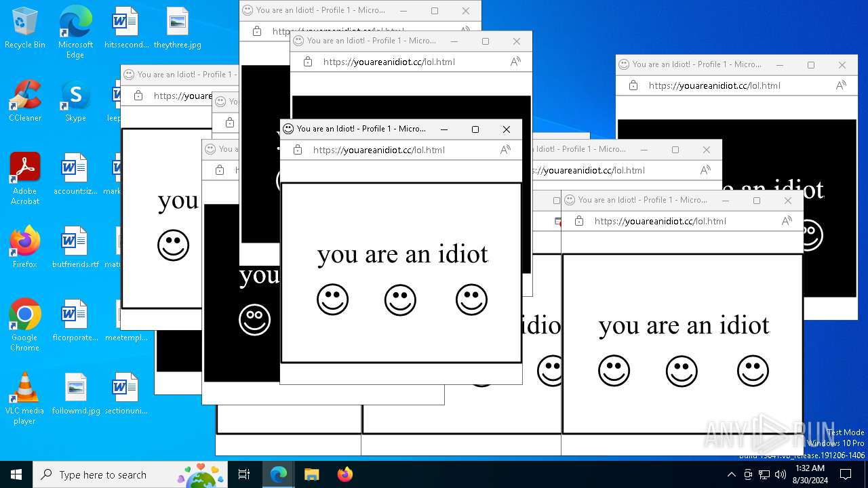Open the Windows Start menu
The width and height of the screenshot is (868, 488).
click(x=16, y=474)
